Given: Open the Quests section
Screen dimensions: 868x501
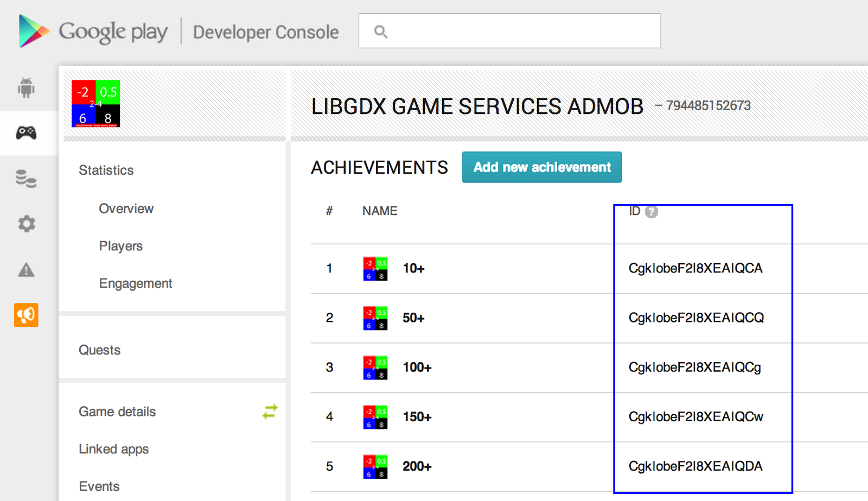Looking at the screenshot, I should 100,350.
